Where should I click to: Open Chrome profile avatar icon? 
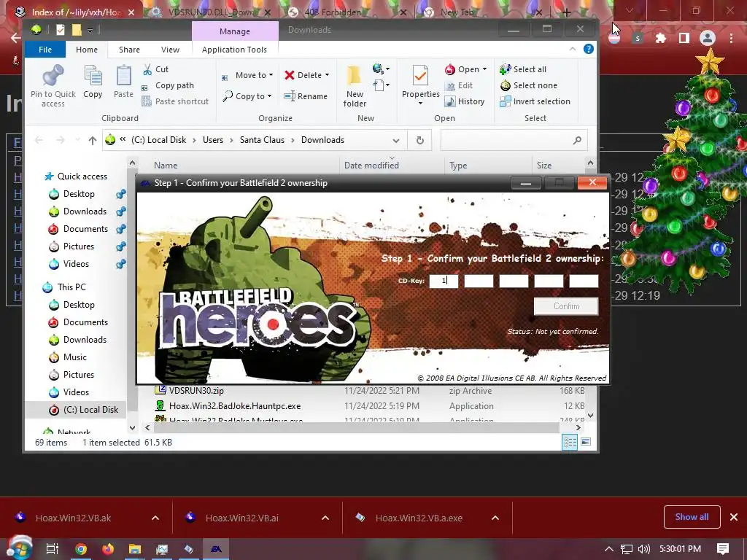[x=708, y=38]
